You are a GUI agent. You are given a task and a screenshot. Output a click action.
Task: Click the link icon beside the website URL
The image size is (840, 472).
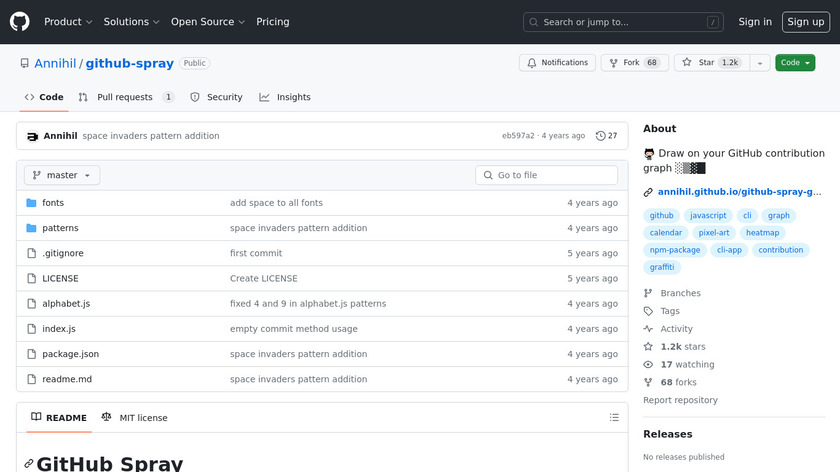(x=648, y=192)
